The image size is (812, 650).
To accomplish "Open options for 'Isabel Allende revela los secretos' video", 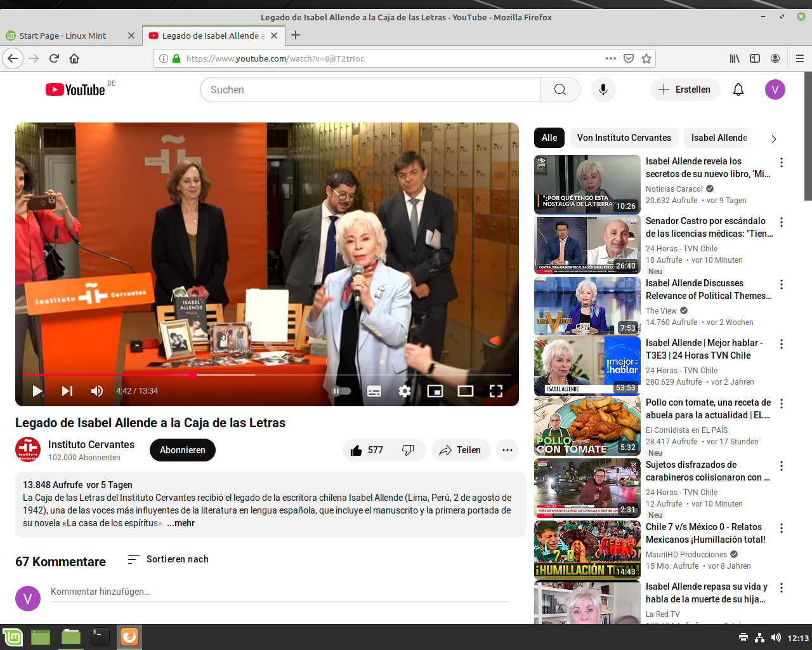I will click(x=782, y=162).
